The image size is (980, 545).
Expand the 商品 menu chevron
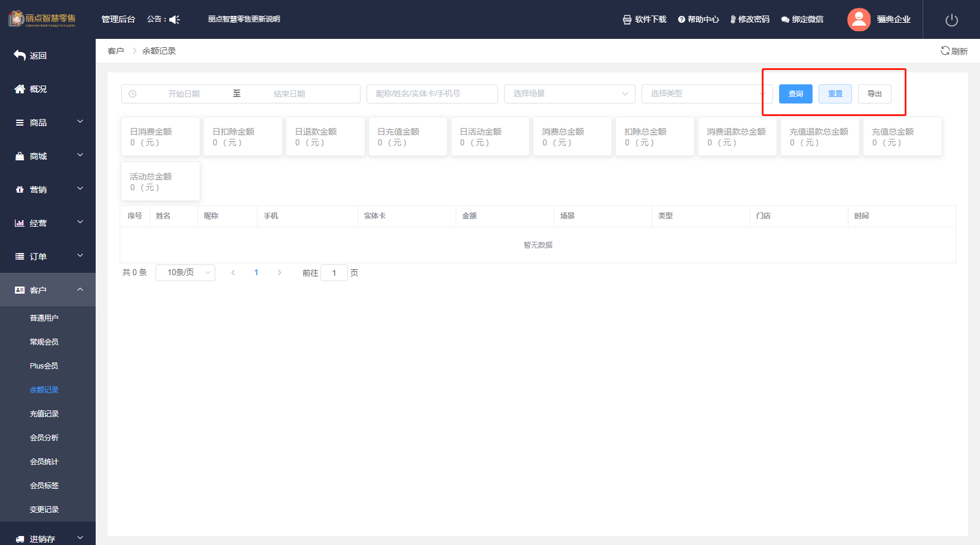coord(80,121)
